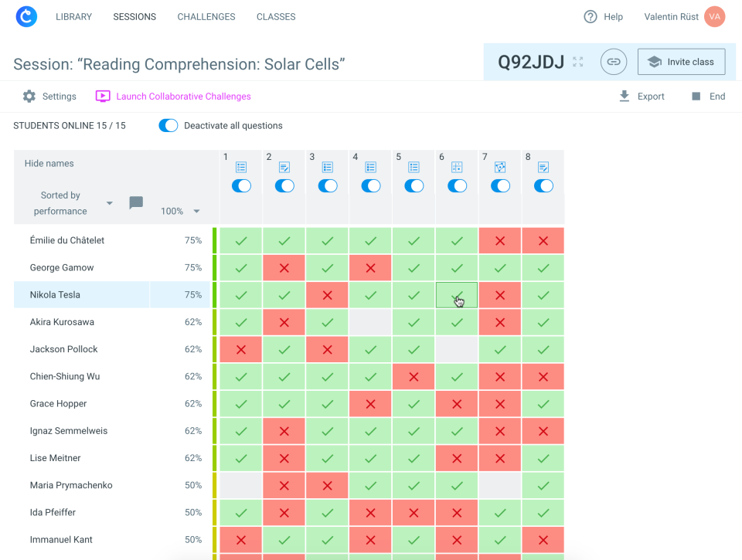The width and height of the screenshot is (742, 560).
Task: Disable all questions with the toggle
Action: pyautogui.click(x=168, y=125)
